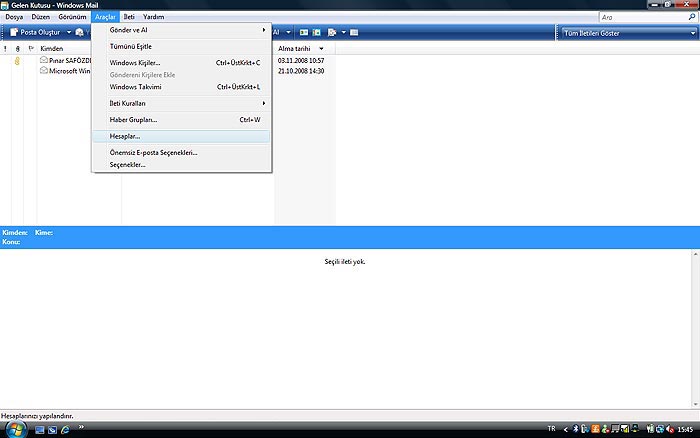Close the open Araçlar menu
Screen dimensions: 700x438
(x=105, y=17)
